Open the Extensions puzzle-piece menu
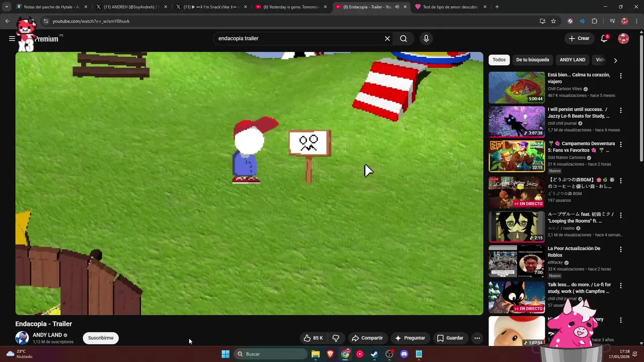 595,21
